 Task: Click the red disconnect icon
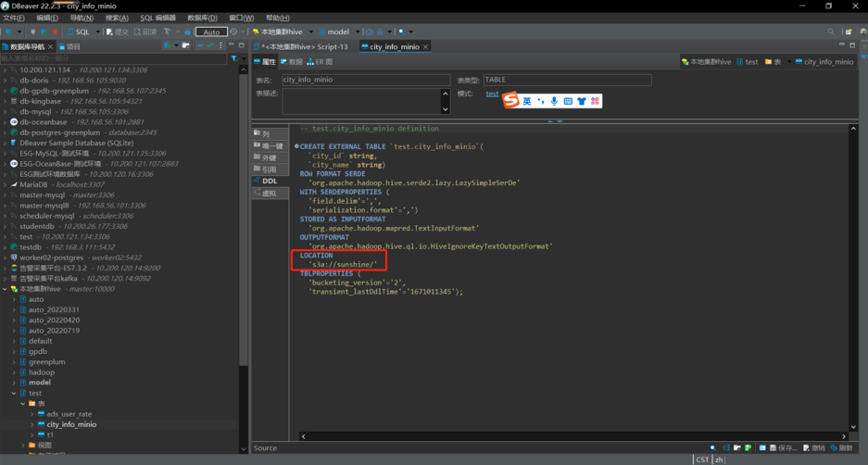coord(55,31)
